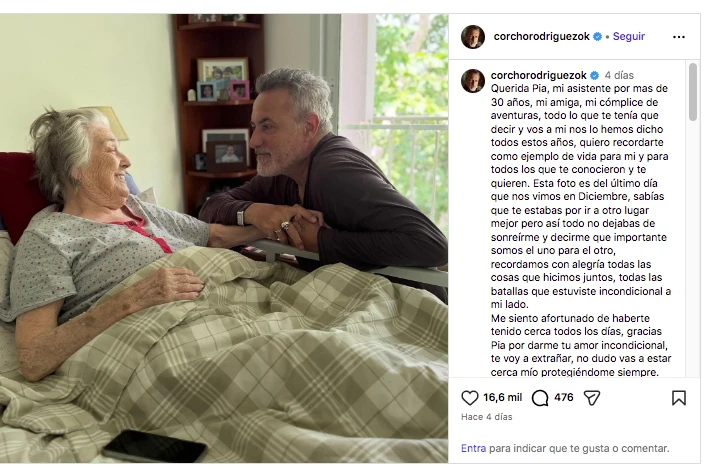Follow the account with Seguir
Screen dimensions: 716x475
coord(628,37)
